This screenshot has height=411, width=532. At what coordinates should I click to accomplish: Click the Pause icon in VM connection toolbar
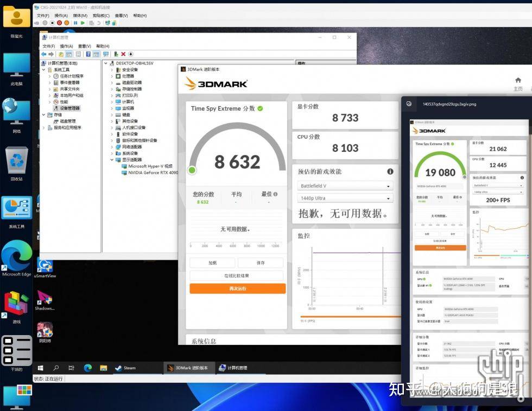(75, 23)
